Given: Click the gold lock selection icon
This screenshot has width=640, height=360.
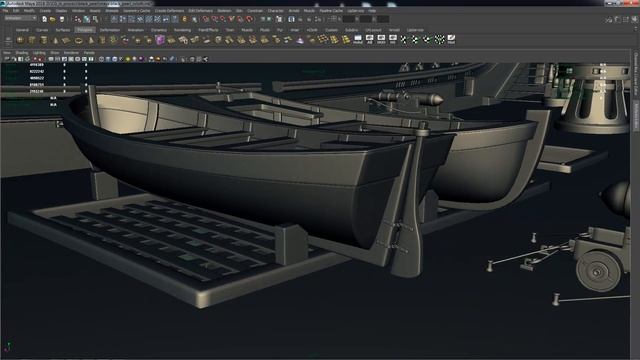Looking at the screenshot, I should coord(184,19).
